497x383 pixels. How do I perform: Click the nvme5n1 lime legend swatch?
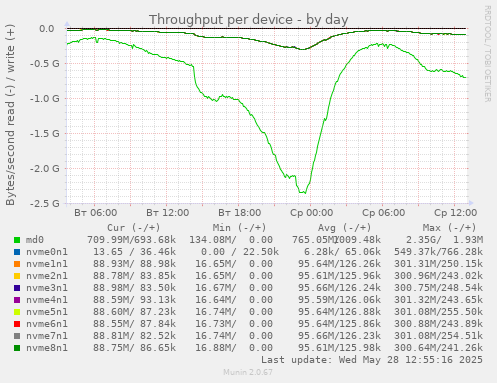17,312
